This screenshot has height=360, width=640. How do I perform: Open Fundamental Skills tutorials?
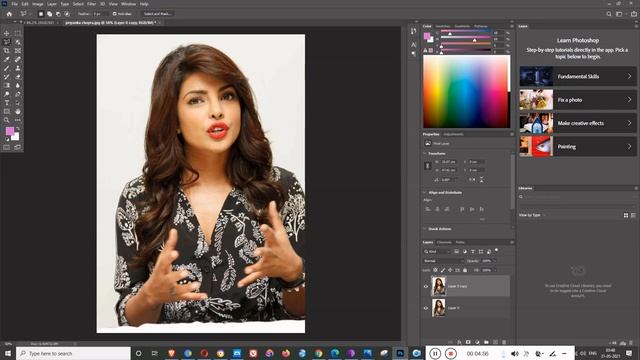click(x=578, y=76)
